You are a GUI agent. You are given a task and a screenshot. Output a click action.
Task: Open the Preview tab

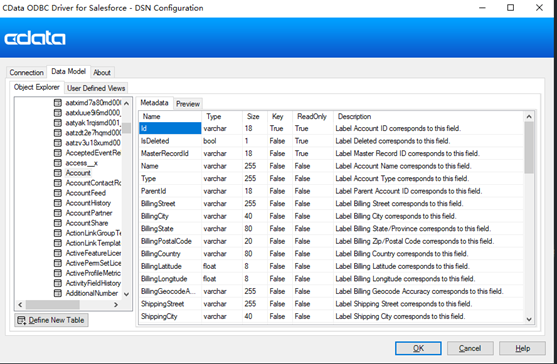(x=188, y=104)
